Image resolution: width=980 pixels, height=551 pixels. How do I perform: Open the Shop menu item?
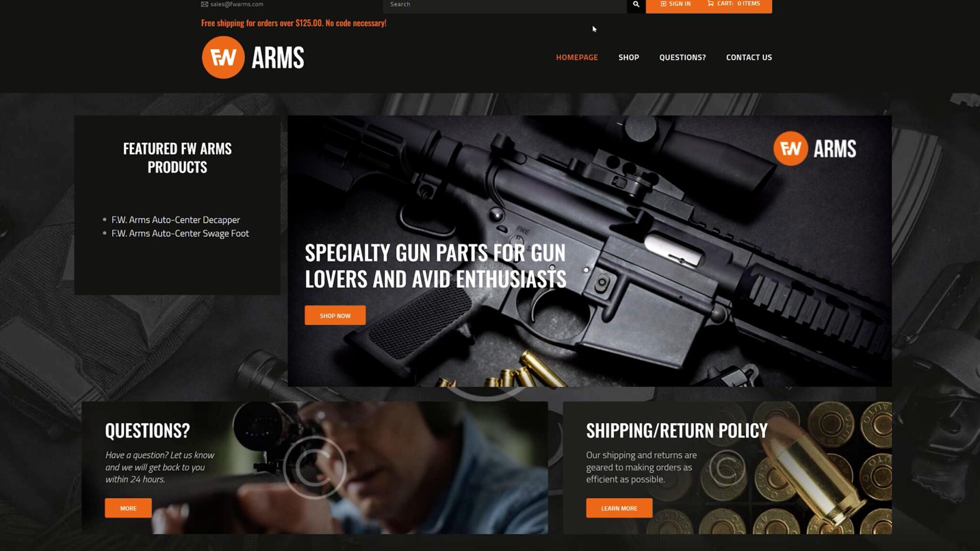pyautogui.click(x=628, y=57)
